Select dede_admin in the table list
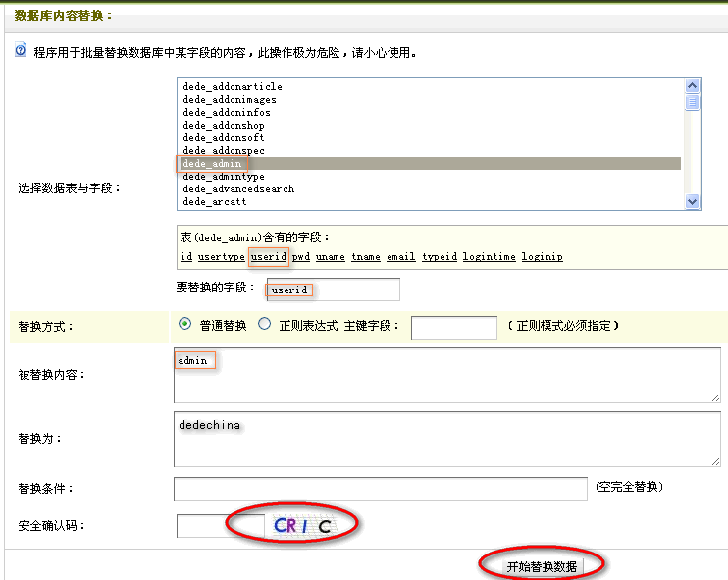The width and height of the screenshot is (728, 580). [212, 164]
